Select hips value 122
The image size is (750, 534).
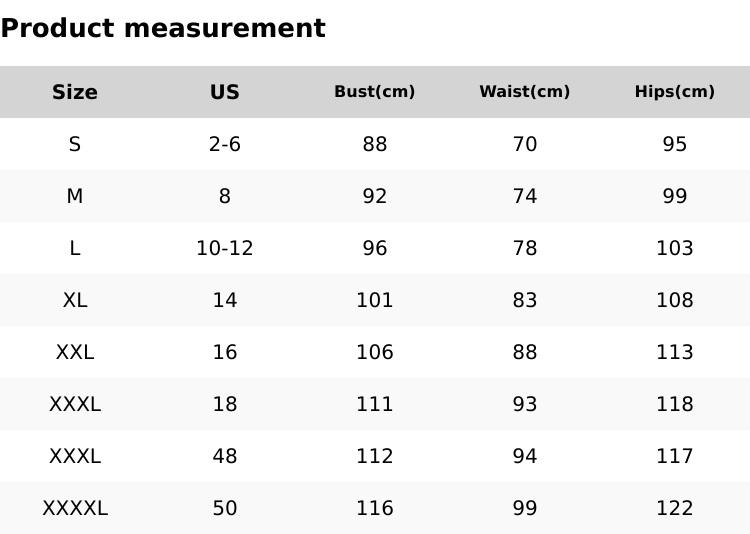point(675,508)
